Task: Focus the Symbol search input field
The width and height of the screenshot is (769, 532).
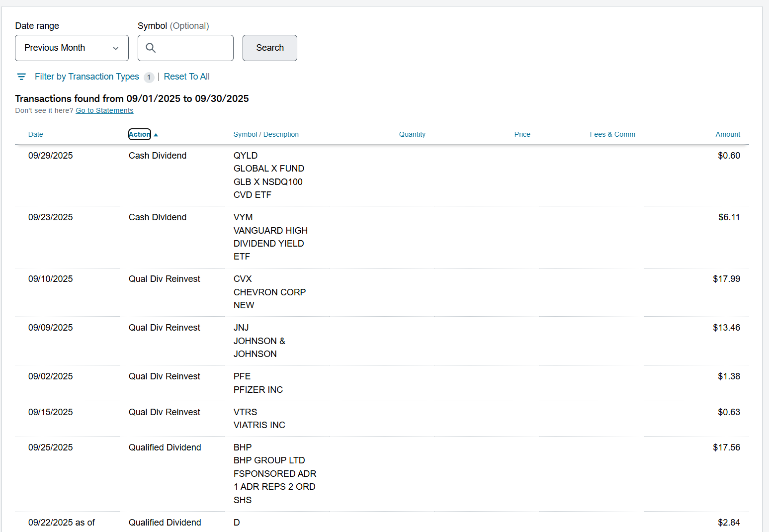Action: tap(194, 48)
